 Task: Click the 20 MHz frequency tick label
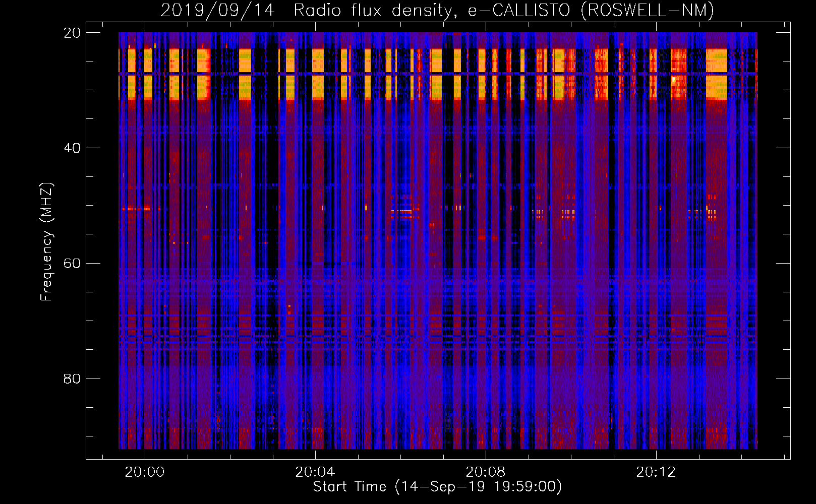pos(72,33)
